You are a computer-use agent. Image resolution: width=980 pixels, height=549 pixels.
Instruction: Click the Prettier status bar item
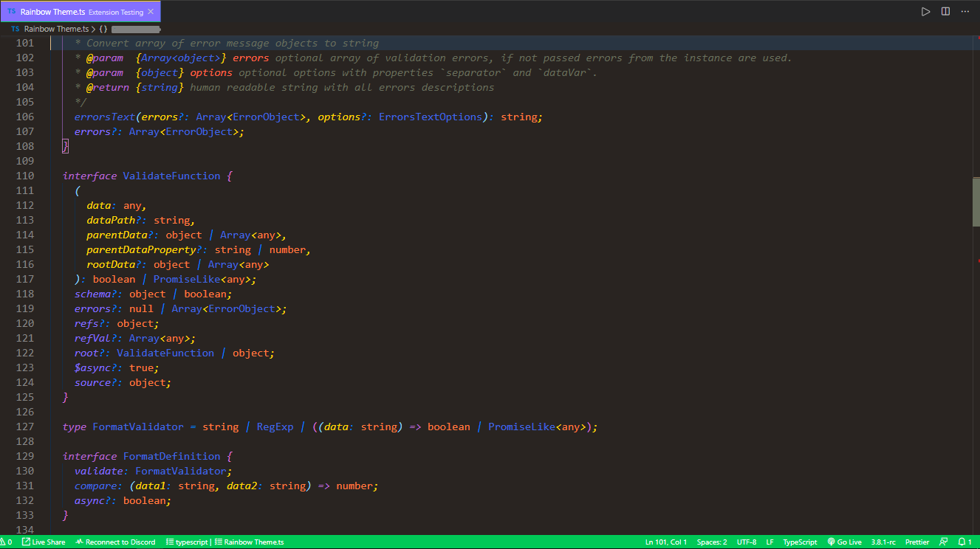pyautogui.click(x=916, y=542)
